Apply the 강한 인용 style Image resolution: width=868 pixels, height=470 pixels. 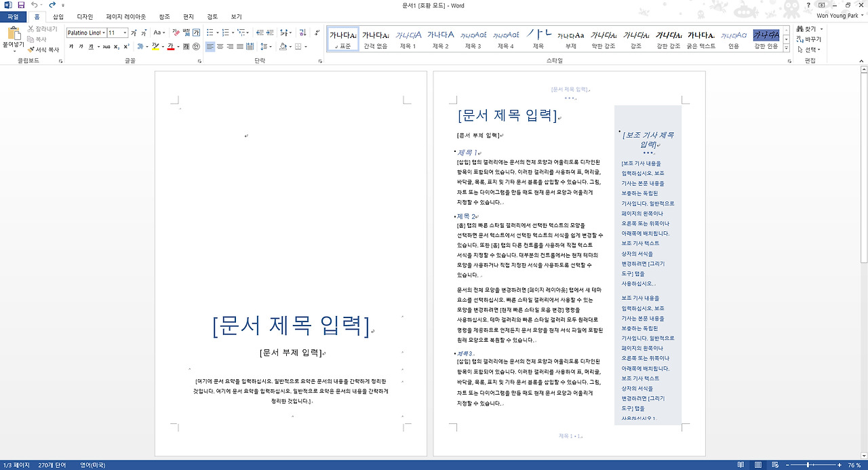[766, 39]
